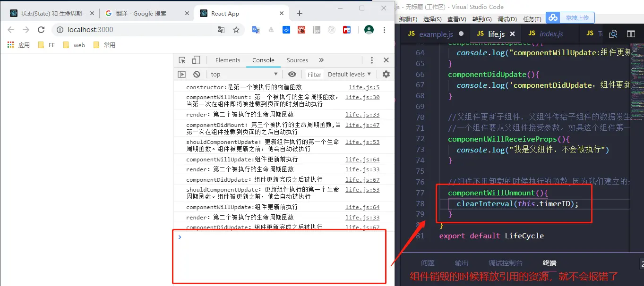Open a new Chrome tab
Image resolution: width=644 pixels, height=286 pixels.
click(299, 13)
